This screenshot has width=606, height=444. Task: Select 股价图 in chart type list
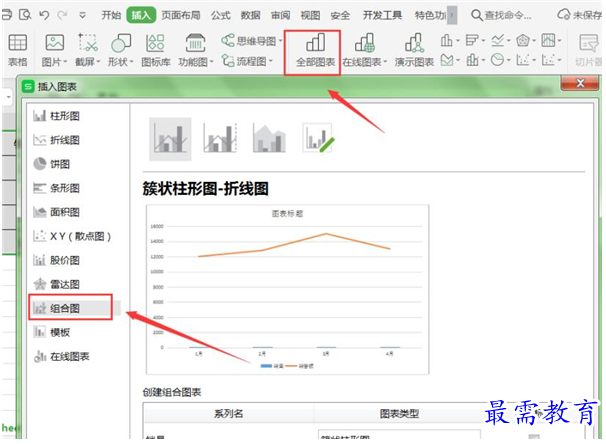coord(56,260)
